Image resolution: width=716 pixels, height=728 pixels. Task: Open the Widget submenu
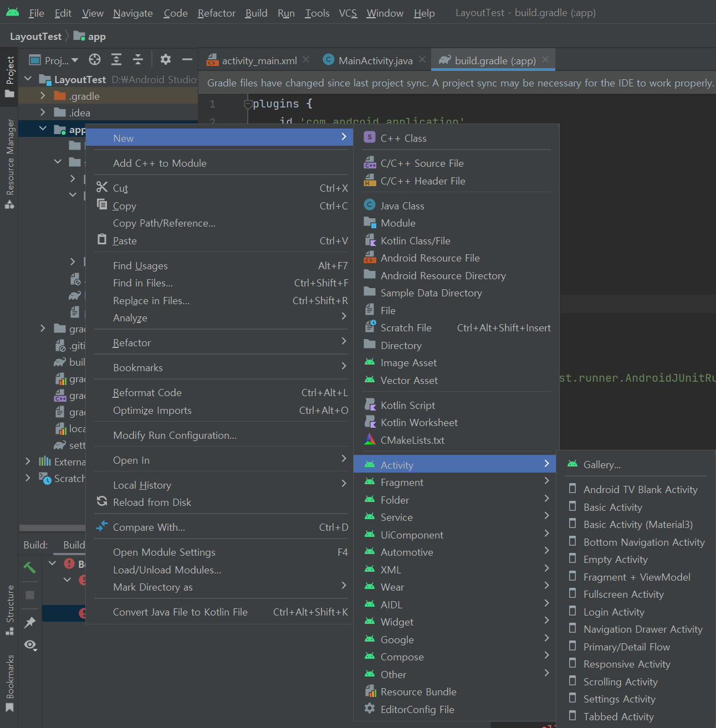454,622
